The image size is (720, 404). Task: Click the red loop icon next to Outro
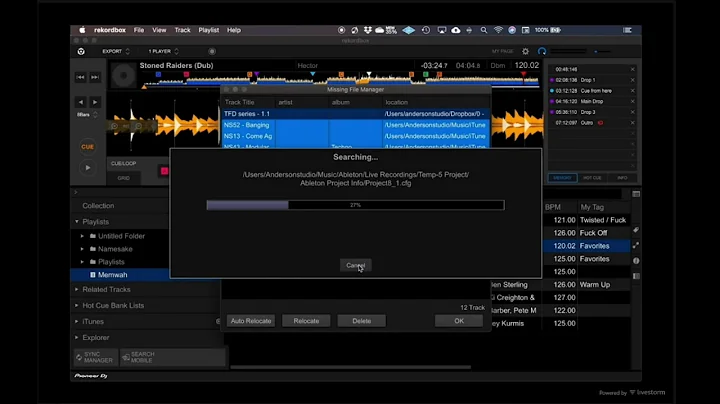[x=600, y=123]
